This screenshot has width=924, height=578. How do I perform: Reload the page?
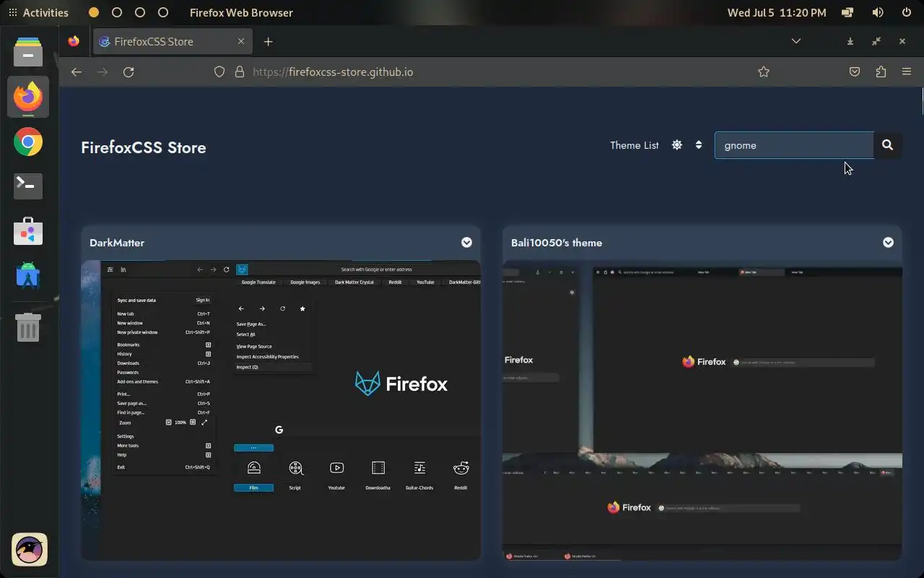point(128,72)
